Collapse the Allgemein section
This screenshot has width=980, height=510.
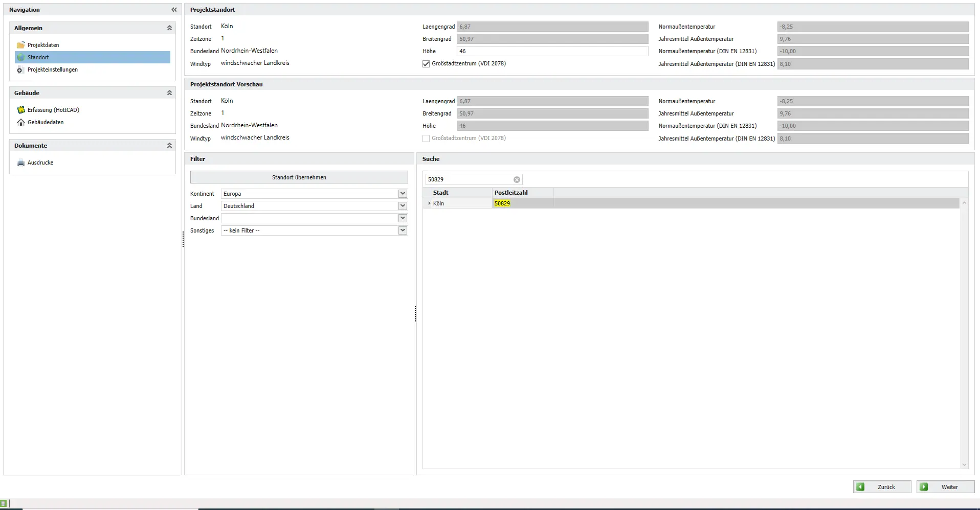pyautogui.click(x=169, y=28)
